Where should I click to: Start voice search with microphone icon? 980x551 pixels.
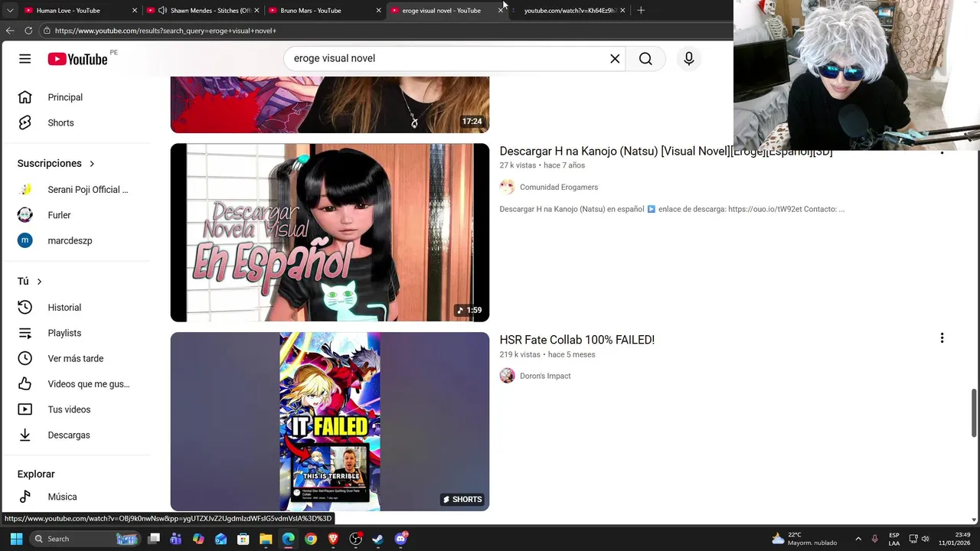[689, 59]
